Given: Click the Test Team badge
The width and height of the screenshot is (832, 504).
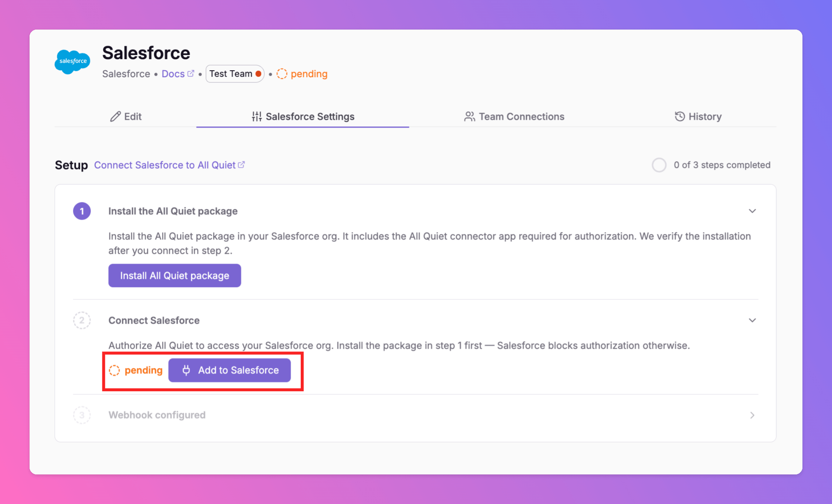Looking at the screenshot, I should [235, 74].
